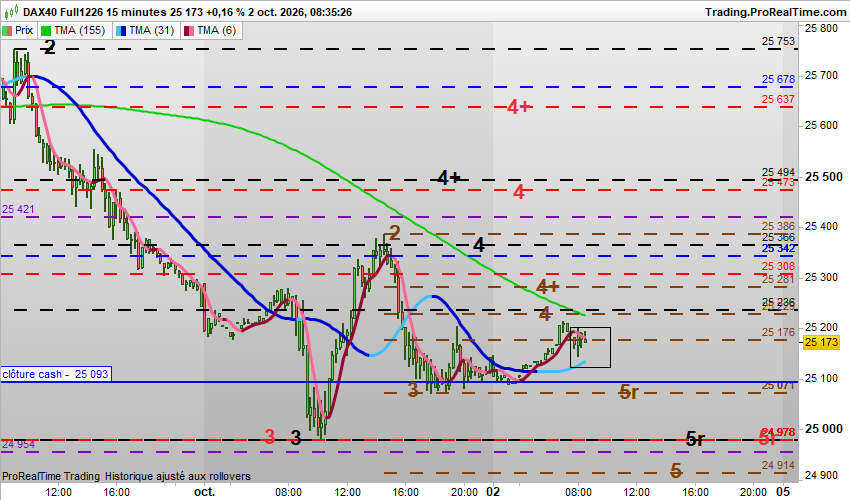Click the bold 25 500 price axis tick
This screenshot has width=850, height=500.
point(824,177)
